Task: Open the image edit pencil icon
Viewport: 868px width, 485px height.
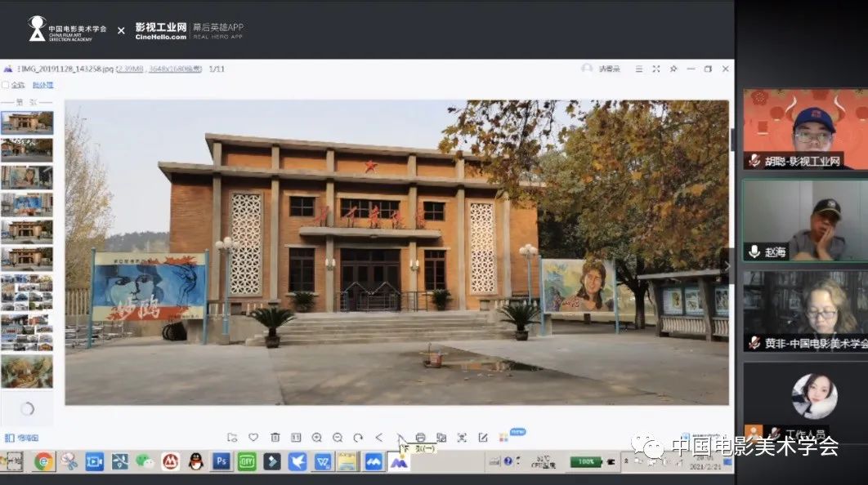Action: tap(483, 438)
